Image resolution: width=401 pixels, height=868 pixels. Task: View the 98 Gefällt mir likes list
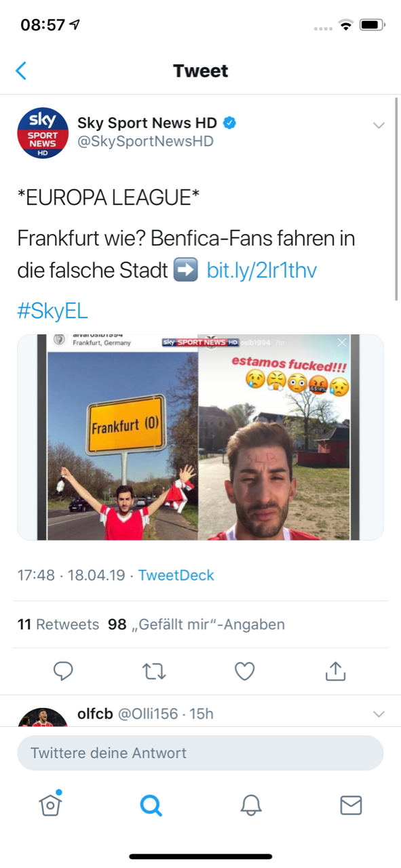click(x=196, y=624)
